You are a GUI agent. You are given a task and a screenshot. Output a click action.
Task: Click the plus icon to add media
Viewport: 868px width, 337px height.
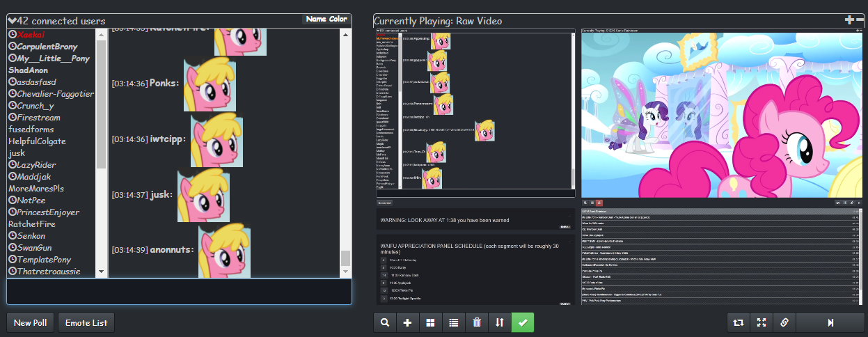(408, 323)
